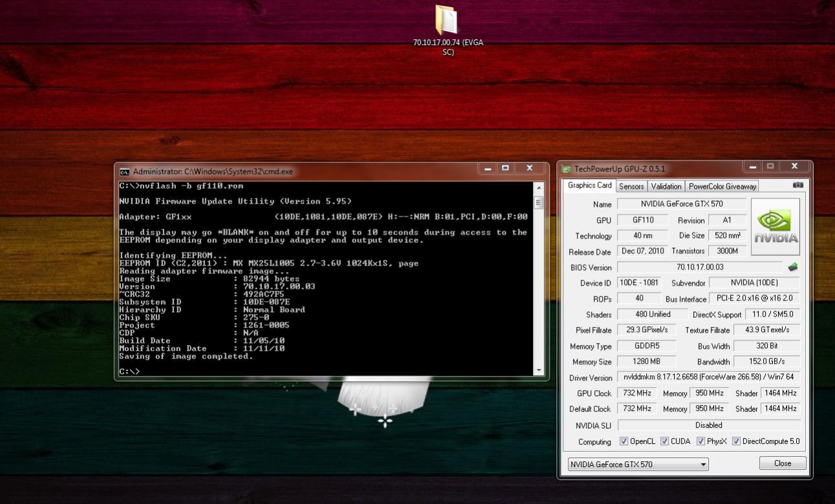835x504 pixels.
Task: Toggle the DirectCompute 5.0 checkbox
Action: coord(736,441)
